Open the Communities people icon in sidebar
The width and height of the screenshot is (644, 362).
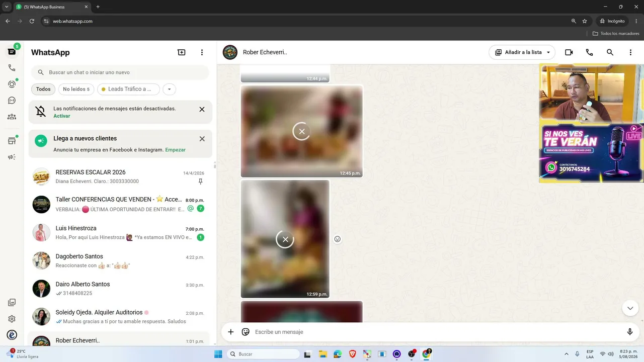pos(12,117)
